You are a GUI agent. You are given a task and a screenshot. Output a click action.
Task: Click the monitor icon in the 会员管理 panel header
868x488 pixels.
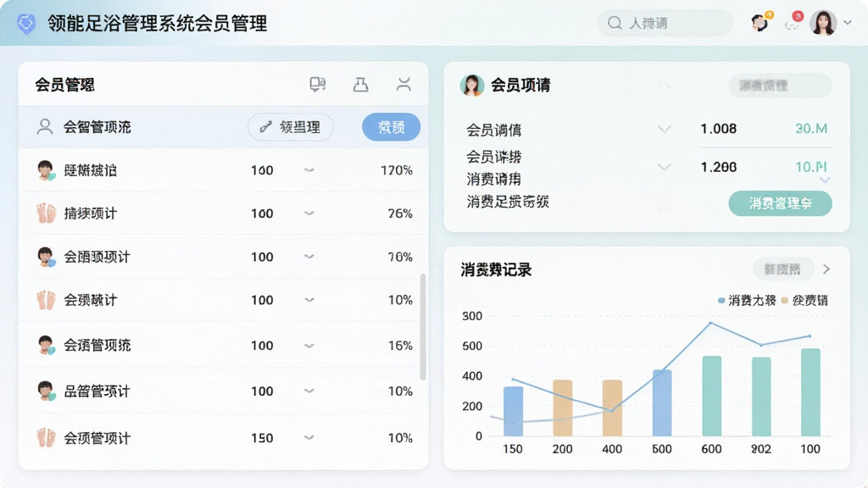317,85
